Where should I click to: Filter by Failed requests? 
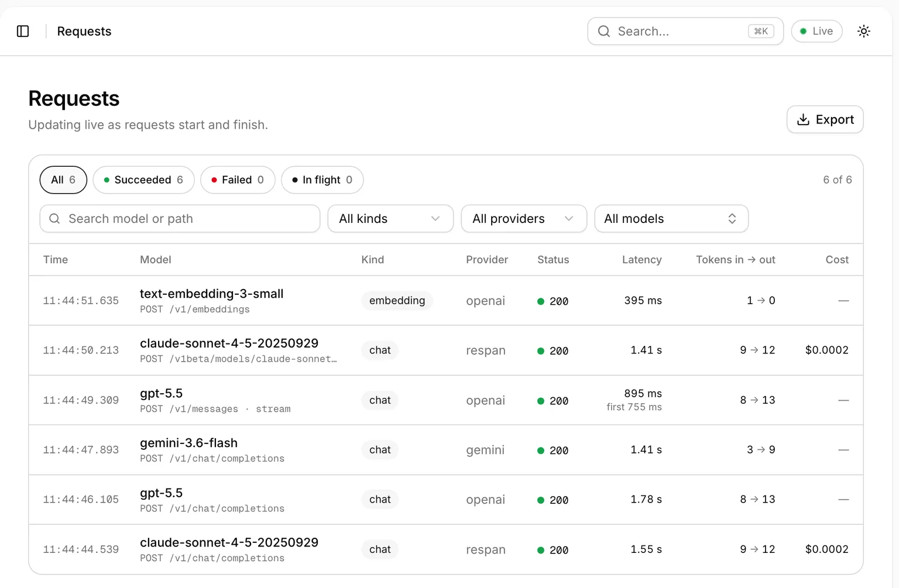coord(238,180)
